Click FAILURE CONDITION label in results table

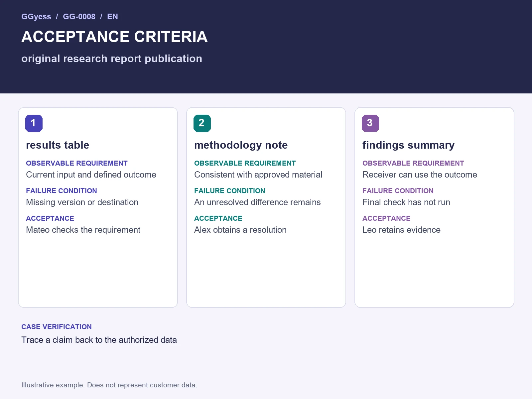(x=62, y=191)
